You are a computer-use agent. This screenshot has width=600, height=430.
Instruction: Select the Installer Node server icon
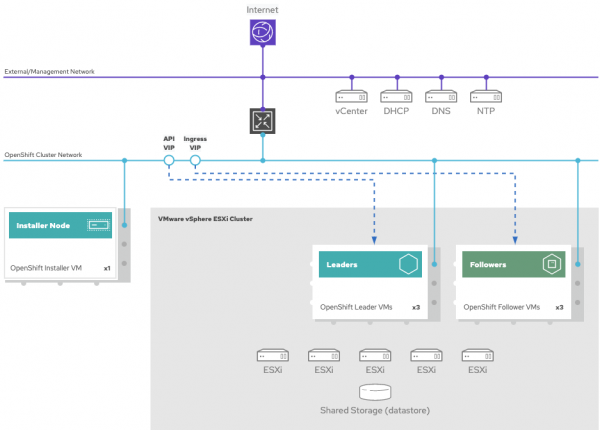(x=97, y=226)
